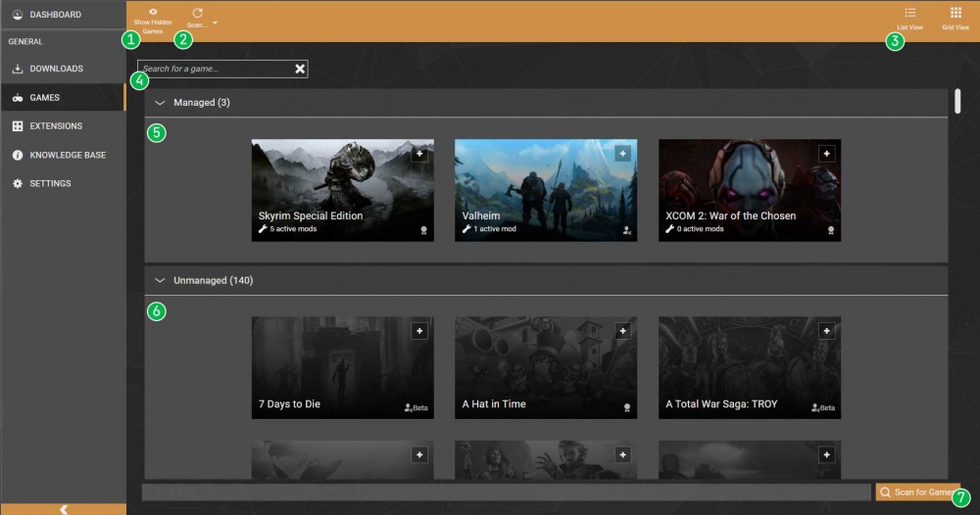Click the badge icon on Skyrim card
Viewport: 980px width, 515px height.
pyautogui.click(x=423, y=230)
